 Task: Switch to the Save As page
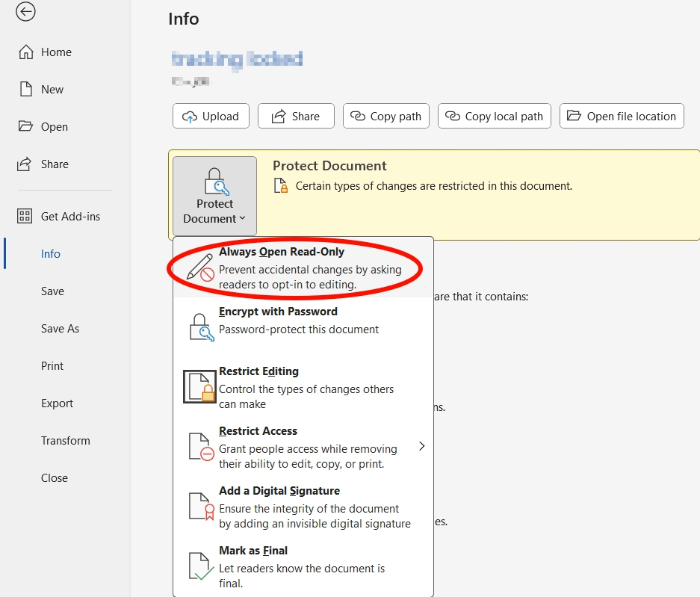[58, 328]
